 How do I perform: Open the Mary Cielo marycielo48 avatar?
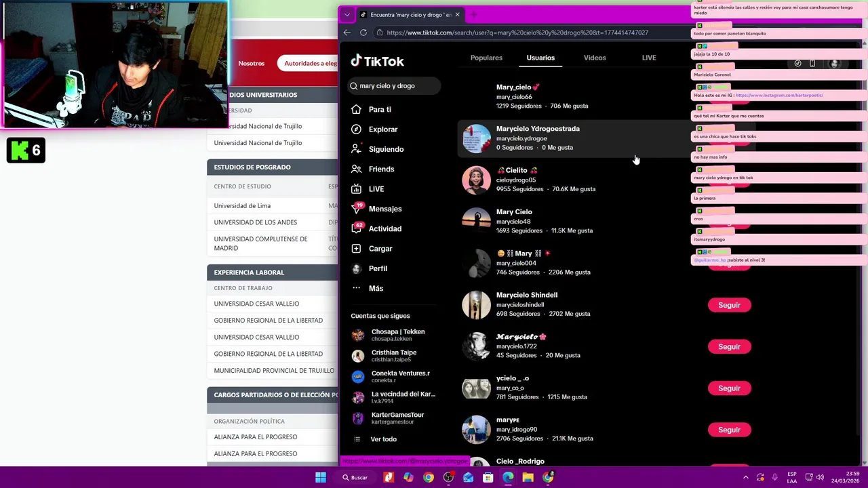pyautogui.click(x=476, y=222)
